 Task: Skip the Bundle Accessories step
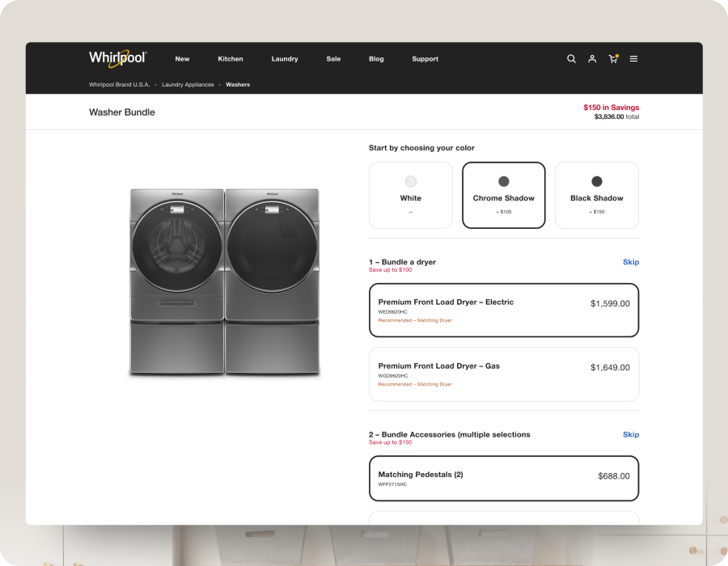pos(630,435)
